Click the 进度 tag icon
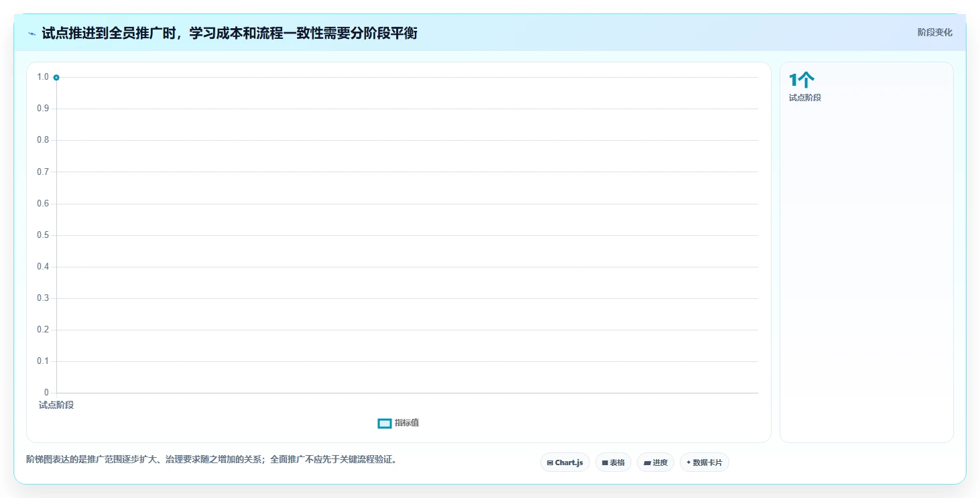Image resolution: width=980 pixels, height=498 pixels. tap(647, 463)
